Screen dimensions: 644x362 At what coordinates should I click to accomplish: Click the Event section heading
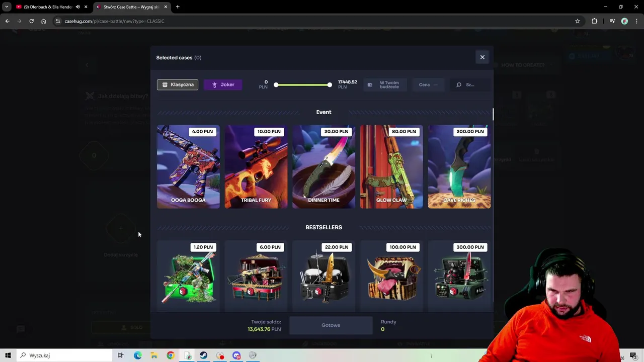coord(324,112)
